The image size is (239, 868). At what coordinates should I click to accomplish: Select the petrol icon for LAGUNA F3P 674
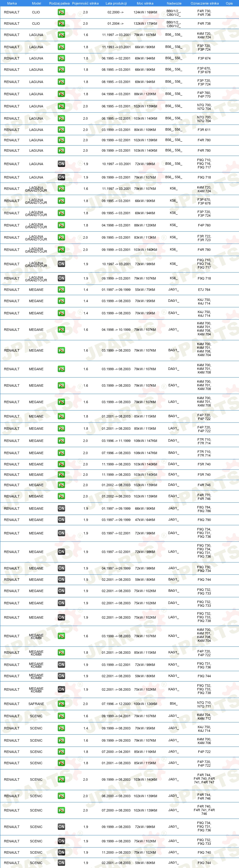point(61,58)
